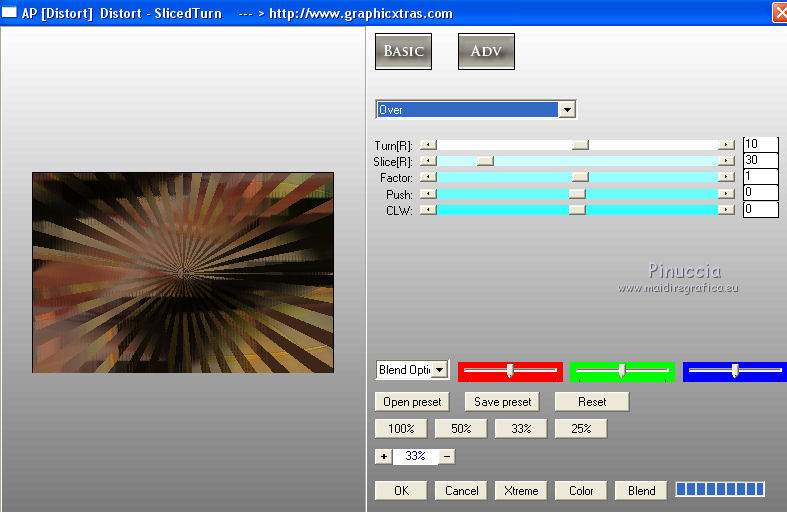Click the green channel slider

point(622,371)
